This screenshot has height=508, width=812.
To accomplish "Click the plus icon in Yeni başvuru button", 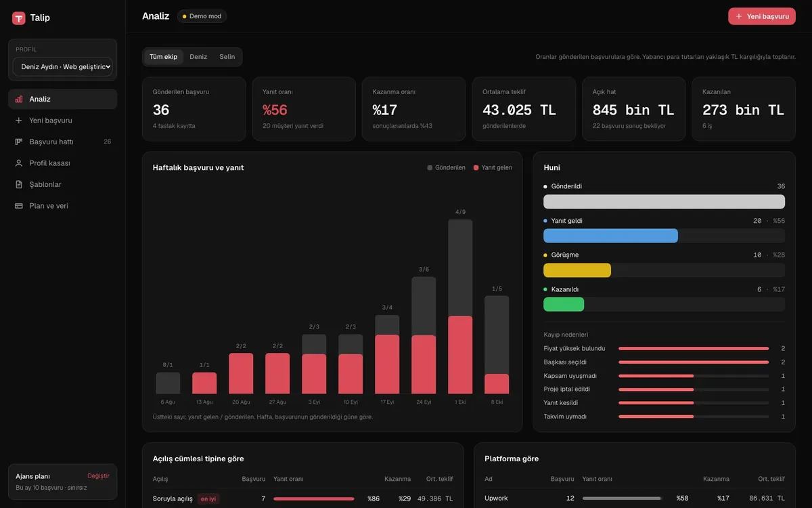I will [739, 16].
